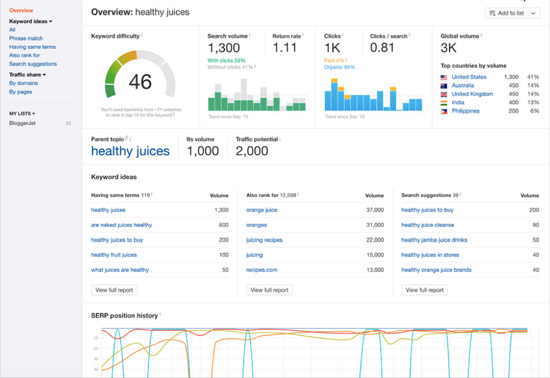Click the Philippines flag icon
This screenshot has height=378, width=550.
[444, 111]
